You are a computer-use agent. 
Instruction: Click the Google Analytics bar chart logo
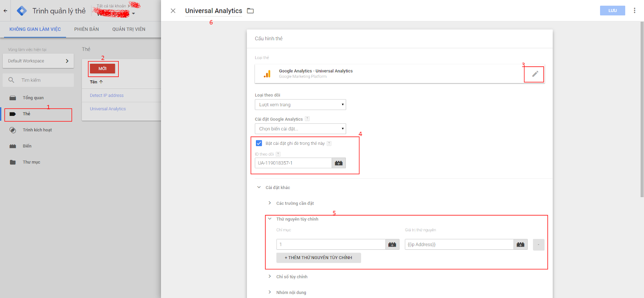coord(267,74)
